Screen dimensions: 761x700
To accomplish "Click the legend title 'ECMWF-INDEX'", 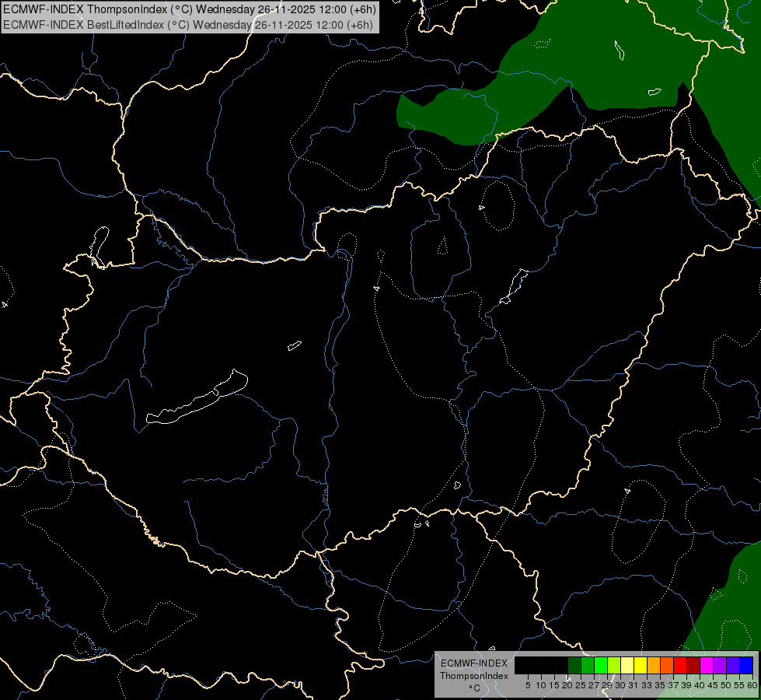I will pos(474,663).
